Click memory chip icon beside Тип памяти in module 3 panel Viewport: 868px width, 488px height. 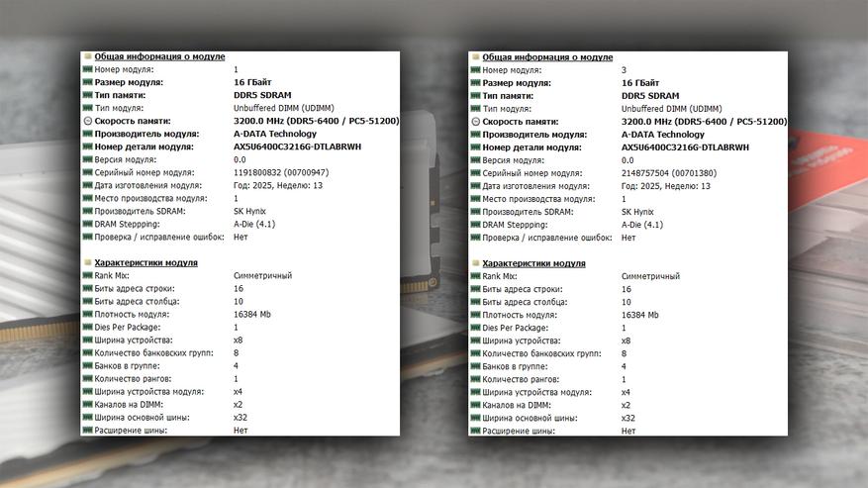coord(475,95)
